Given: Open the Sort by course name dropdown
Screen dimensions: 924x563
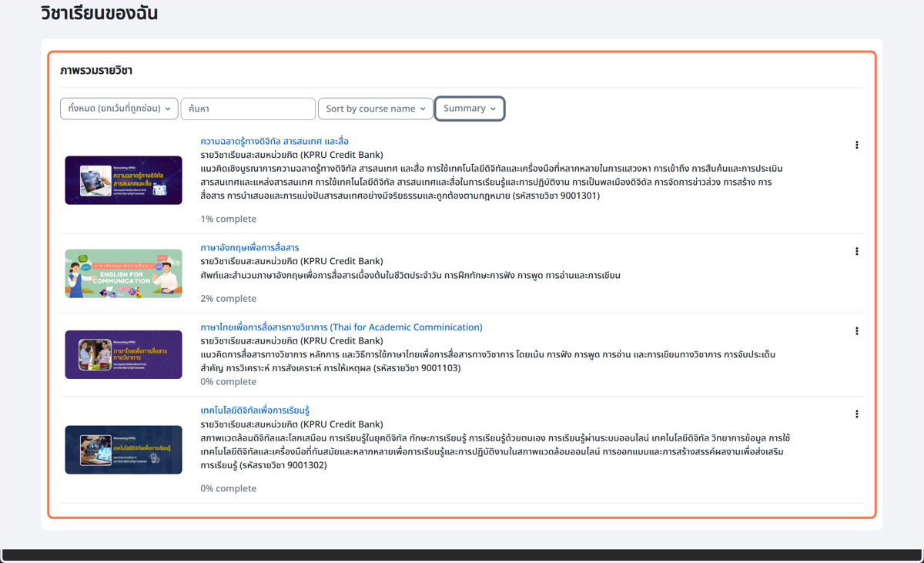Looking at the screenshot, I should (376, 109).
